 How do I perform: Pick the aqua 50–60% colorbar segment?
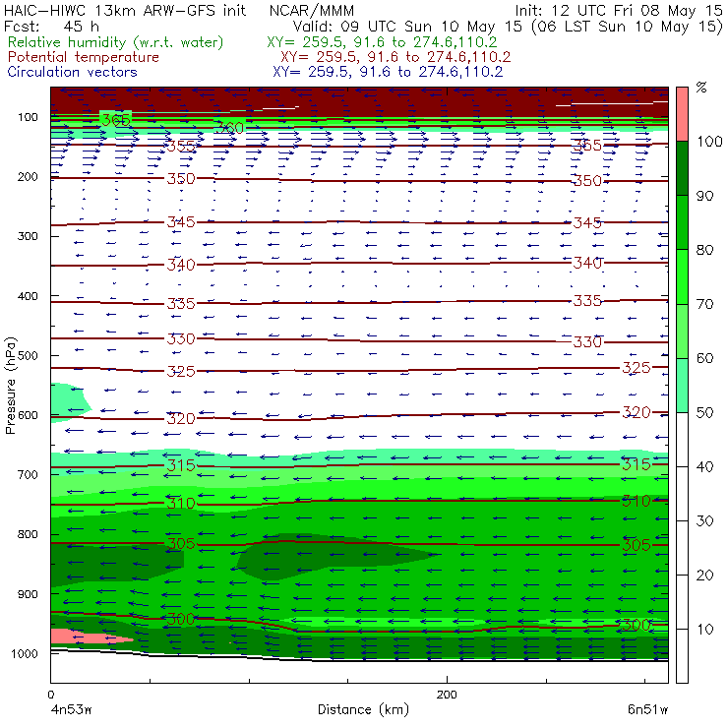click(682, 386)
